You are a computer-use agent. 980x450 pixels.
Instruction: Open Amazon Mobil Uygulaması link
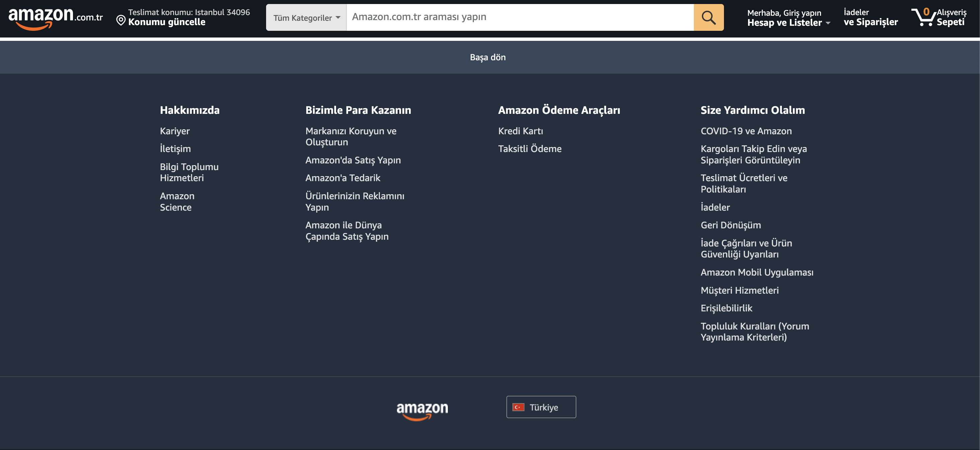coord(757,272)
